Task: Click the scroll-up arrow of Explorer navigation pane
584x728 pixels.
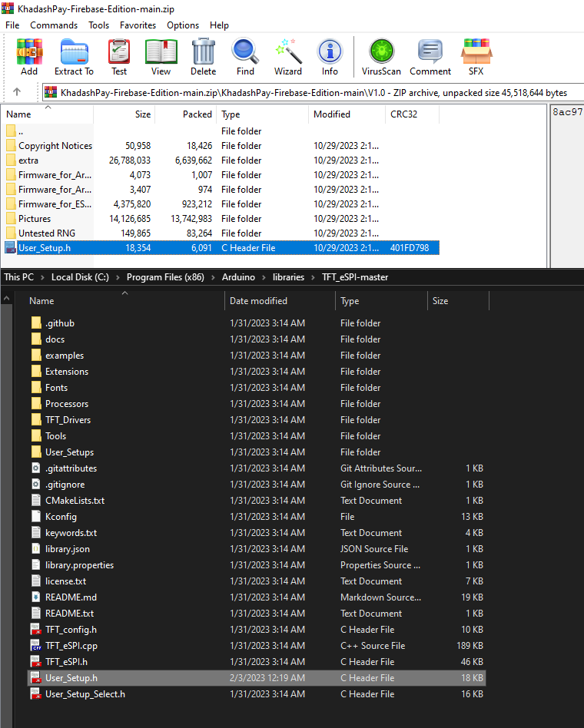Action: (x=6, y=298)
